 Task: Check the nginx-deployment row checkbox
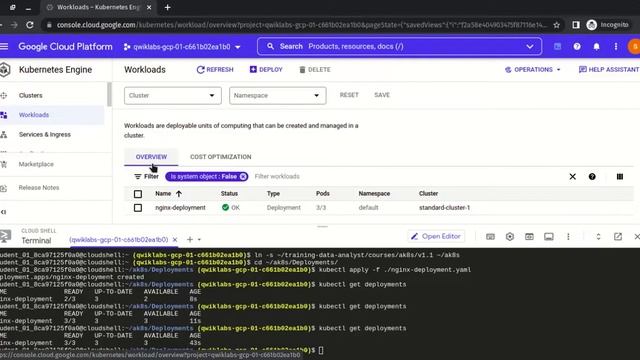138,208
